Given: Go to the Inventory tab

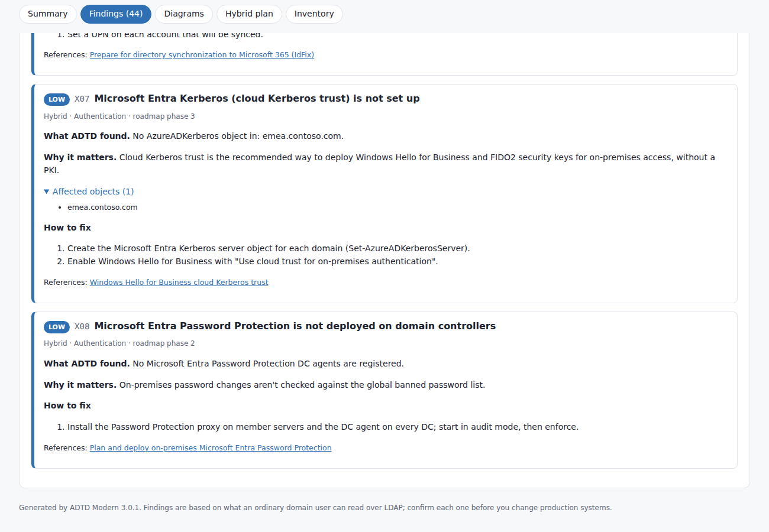Looking at the screenshot, I should (x=314, y=14).
